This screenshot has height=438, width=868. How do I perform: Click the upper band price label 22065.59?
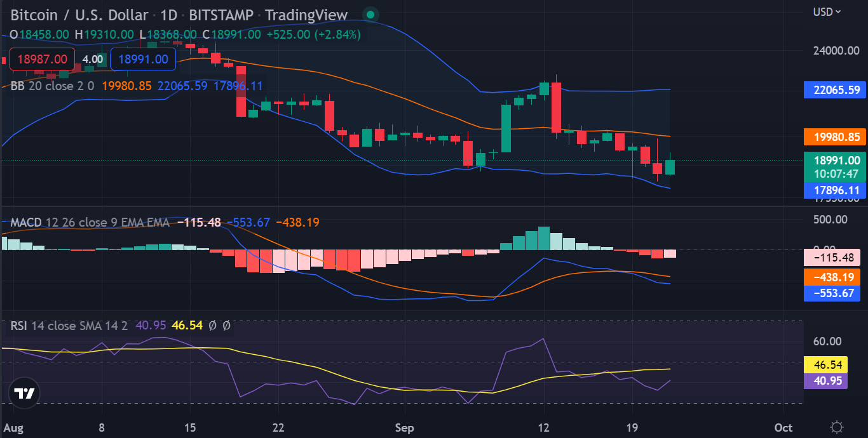[x=834, y=90]
